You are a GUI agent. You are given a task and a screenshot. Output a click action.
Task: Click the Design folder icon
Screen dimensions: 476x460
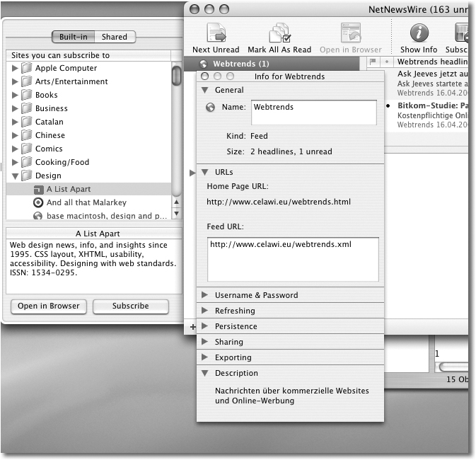click(x=27, y=176)
